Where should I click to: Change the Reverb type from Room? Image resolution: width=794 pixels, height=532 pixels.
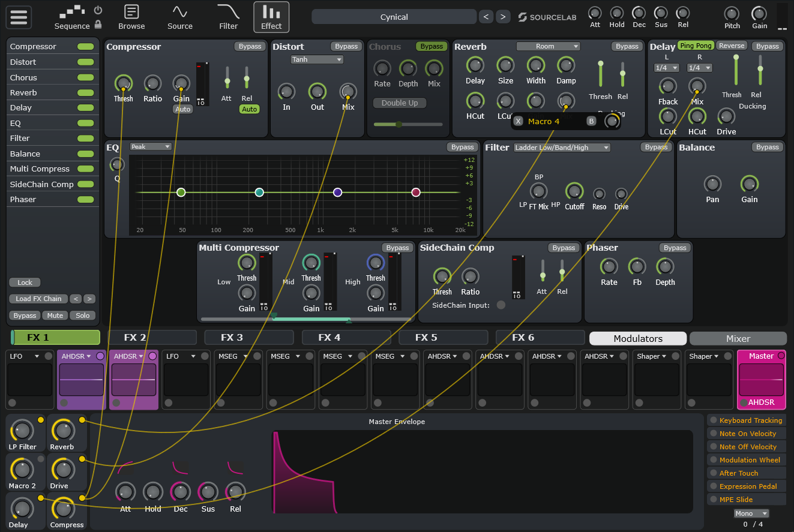click(x=548, y=46)
